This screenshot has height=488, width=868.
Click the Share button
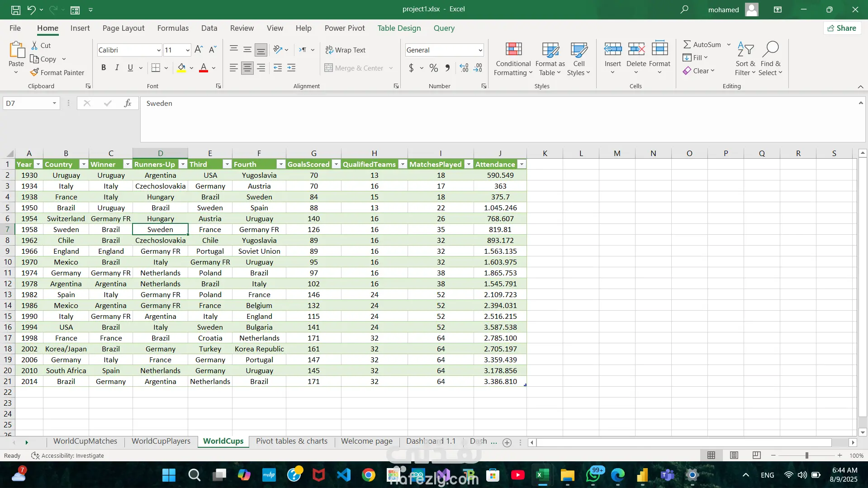click(x=842, y=28)
